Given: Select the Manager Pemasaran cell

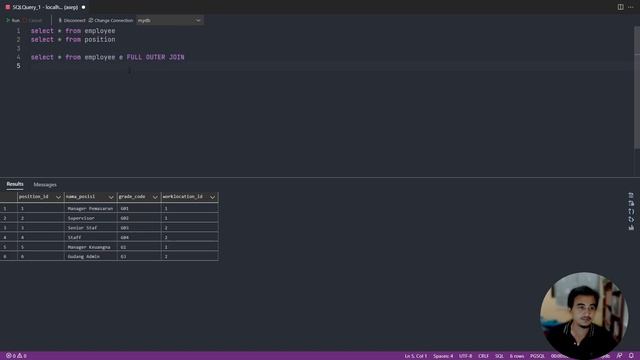Looking at the screenshot, I should pyautogui.click(x=91, y=208).
